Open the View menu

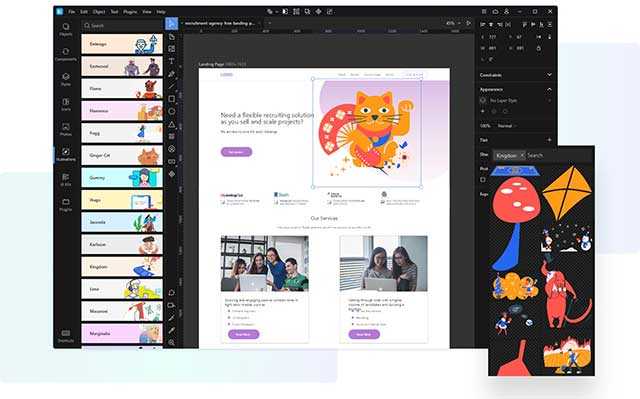pyautogui.click(x=147, y=11)
